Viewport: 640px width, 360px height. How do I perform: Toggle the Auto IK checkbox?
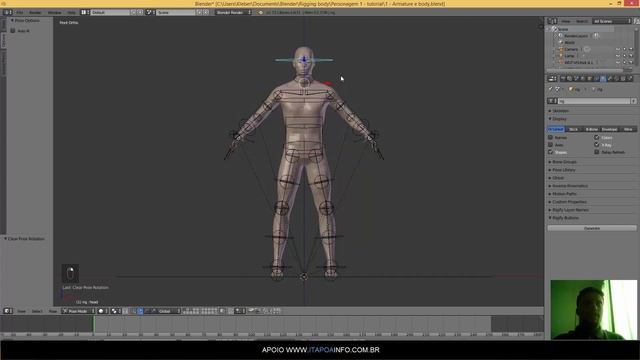[x=13, y=31]
